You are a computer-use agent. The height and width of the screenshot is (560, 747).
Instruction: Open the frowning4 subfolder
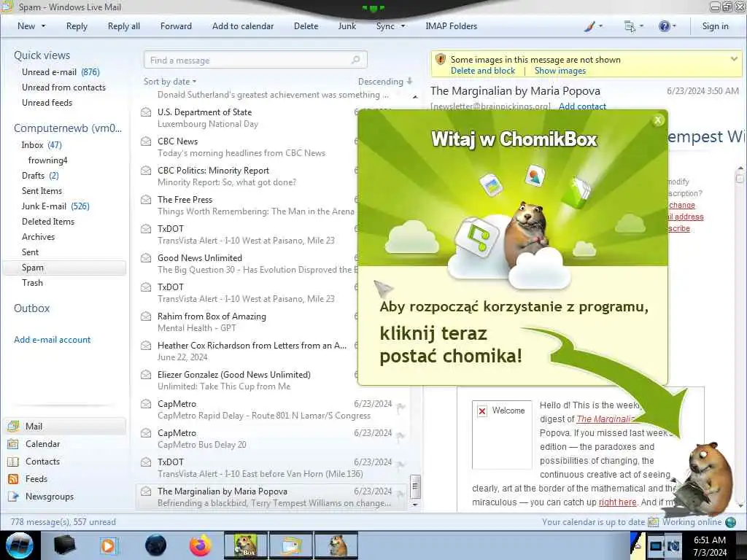[47, 160]
